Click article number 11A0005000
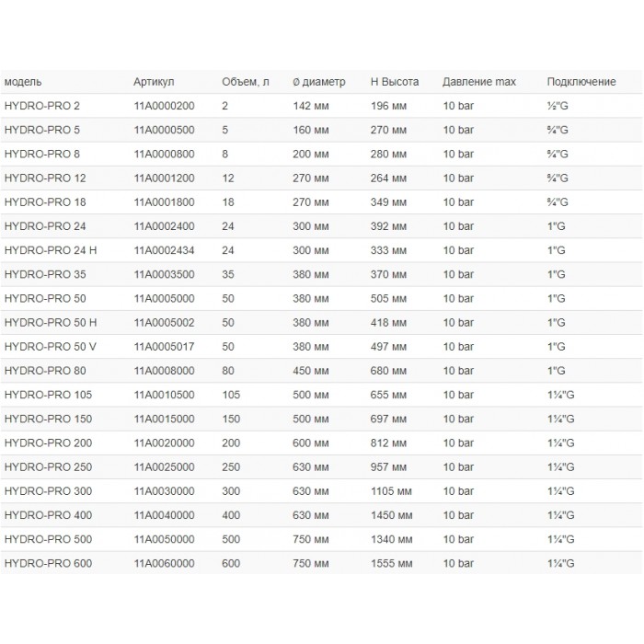 (x=165, y=299)
